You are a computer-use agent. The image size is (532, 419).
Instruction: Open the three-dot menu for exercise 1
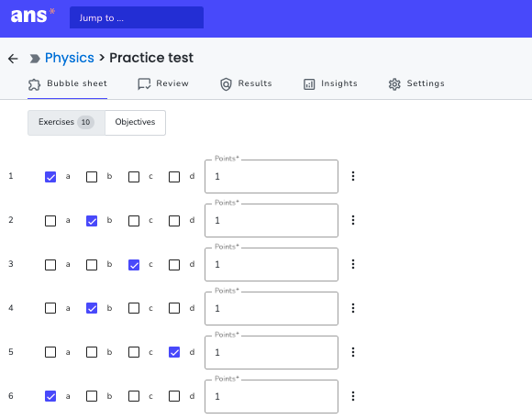[x=353, y=176]
